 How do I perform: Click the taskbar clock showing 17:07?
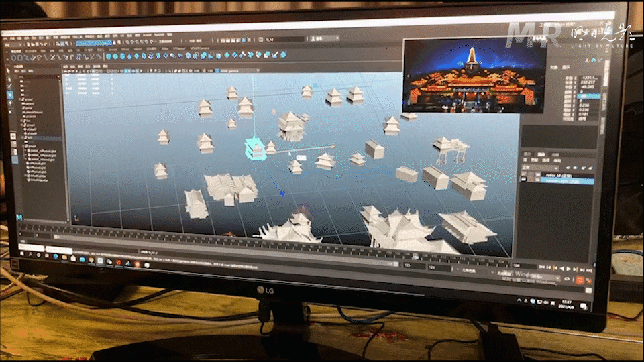click(566, 304)
